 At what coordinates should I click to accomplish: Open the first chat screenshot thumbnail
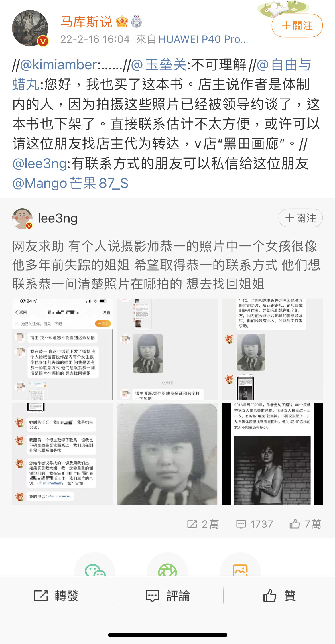62,349
